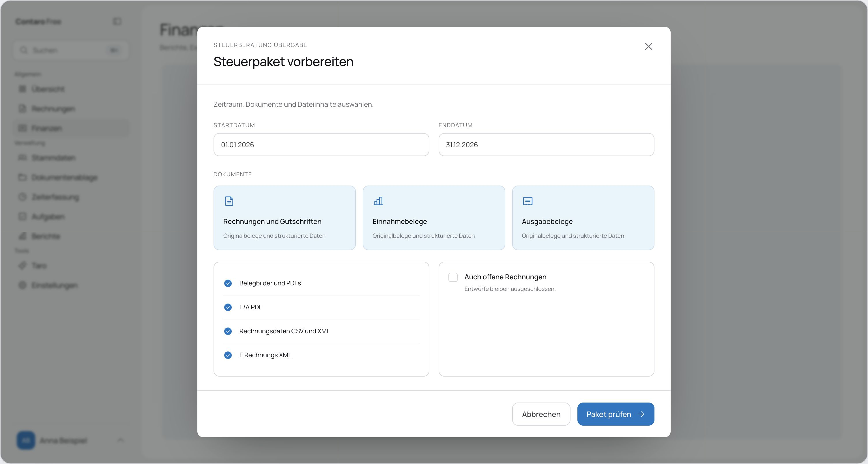Click the Paket prüfen button

pos(616,414)
